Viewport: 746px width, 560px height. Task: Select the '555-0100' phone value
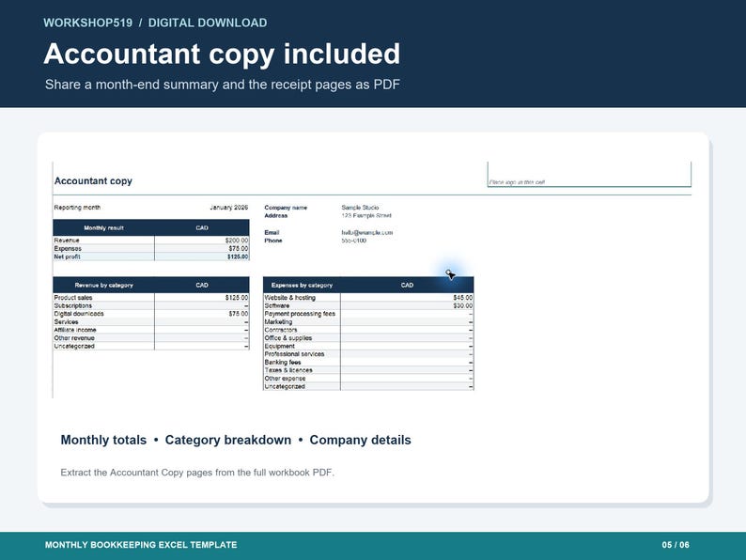click(353, 241)
